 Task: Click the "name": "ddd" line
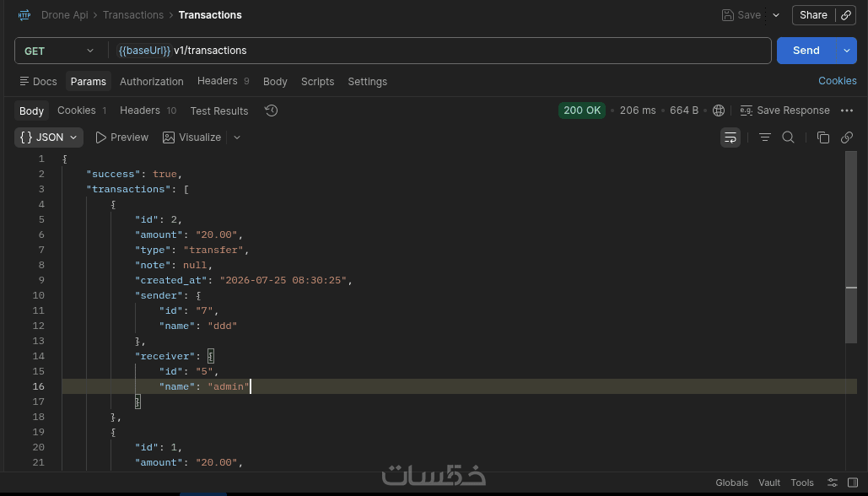pyautogui.click(x=198, y=326)
